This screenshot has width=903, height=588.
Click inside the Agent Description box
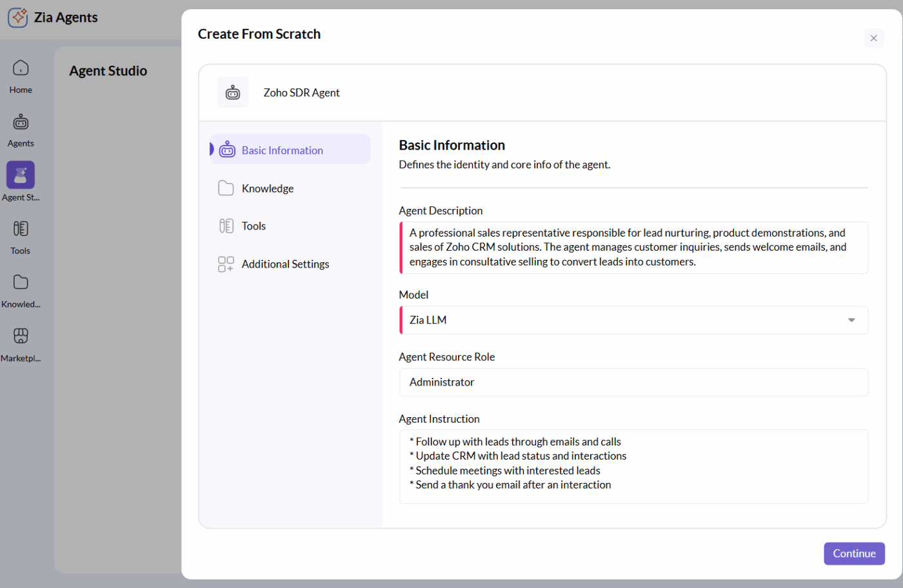[x=633, y=247]
